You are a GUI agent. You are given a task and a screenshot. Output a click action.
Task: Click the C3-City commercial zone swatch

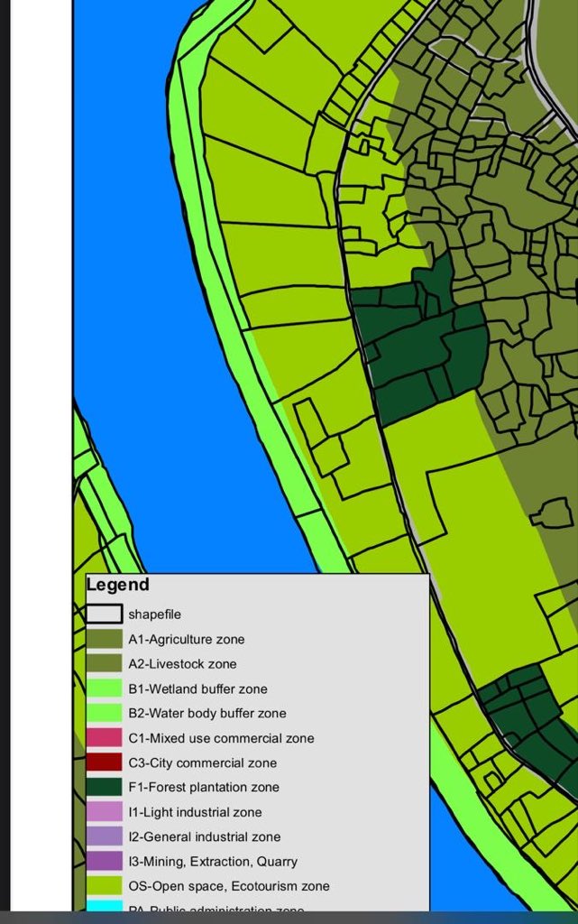pyautogui.click(x=104, y=762)
